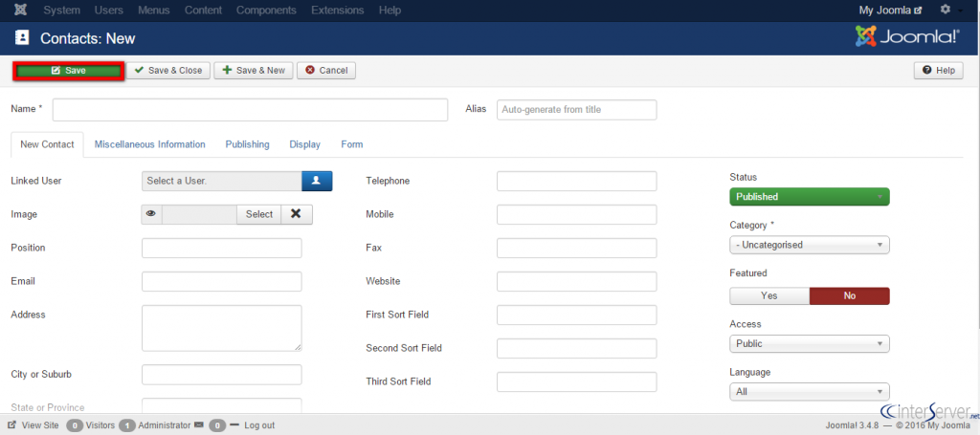Switch to the Miscellaneous Information tab
The image size is (980, 435).
pyautogui.click(x=150, y=144)
